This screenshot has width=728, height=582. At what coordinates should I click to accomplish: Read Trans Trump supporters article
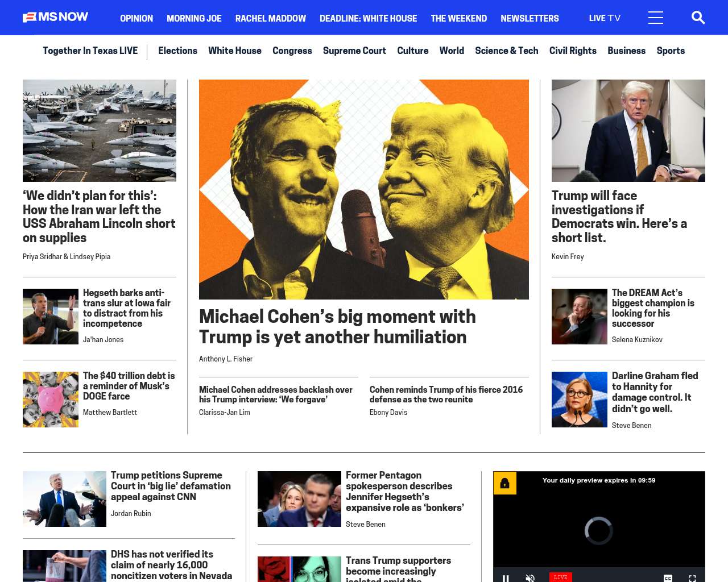coord(398,569)
